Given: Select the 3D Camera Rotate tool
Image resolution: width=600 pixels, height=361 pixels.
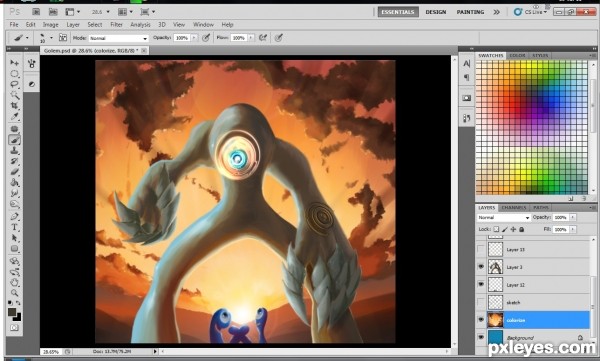Looking at the screenshot, I should [15, 272].
